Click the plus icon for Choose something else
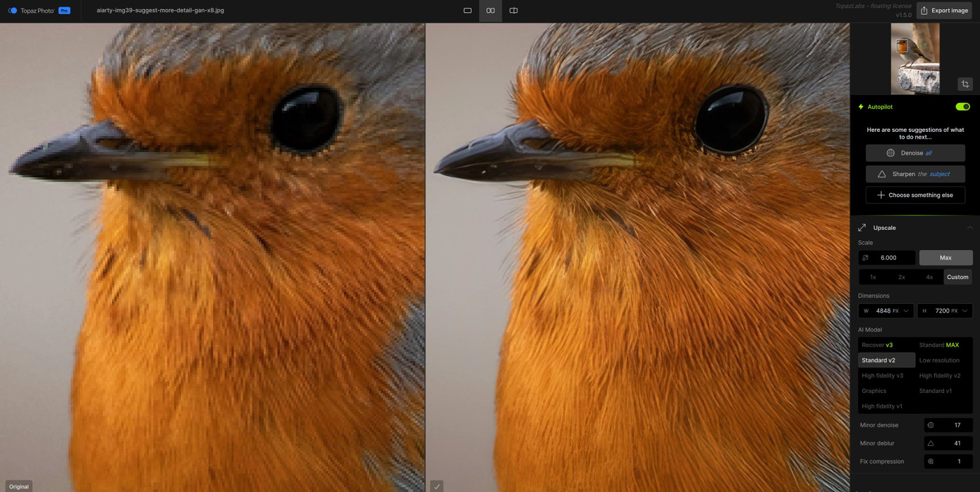This screenshot has height=492, width=980. point(881,195)
